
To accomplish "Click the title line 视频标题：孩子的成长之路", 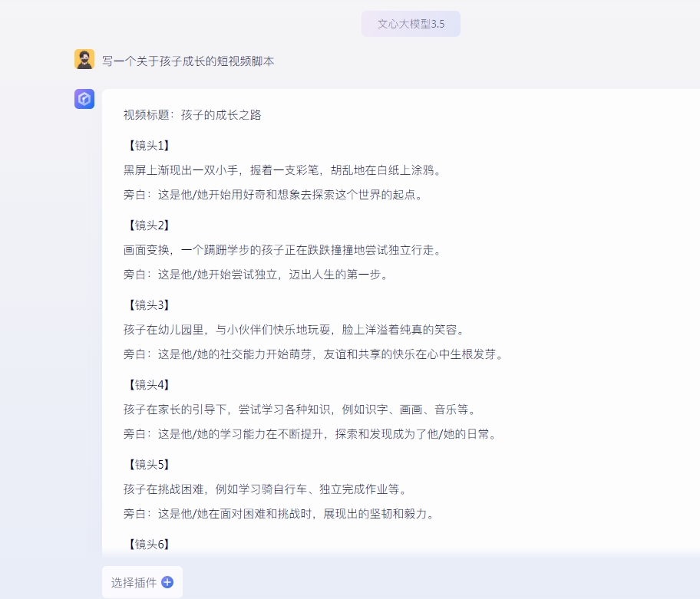I will tap(193, 115).
